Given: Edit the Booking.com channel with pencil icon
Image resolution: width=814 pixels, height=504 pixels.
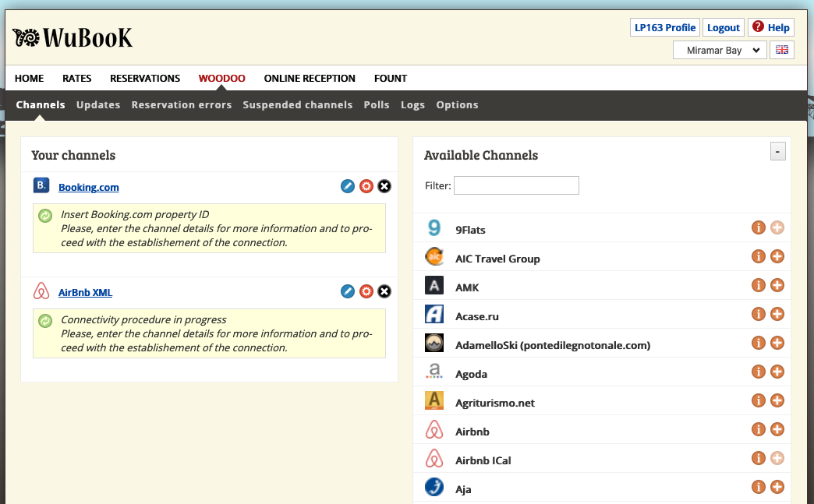Looking at the screenshot, I should tap(348, 186).
